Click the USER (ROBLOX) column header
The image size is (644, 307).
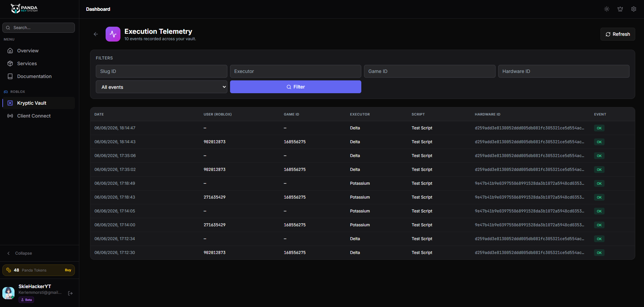(218, 114)
